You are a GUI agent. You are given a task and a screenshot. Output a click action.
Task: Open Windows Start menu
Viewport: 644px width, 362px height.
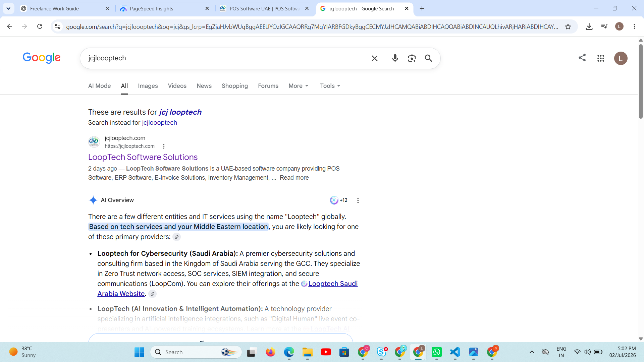tap(139, 352)
